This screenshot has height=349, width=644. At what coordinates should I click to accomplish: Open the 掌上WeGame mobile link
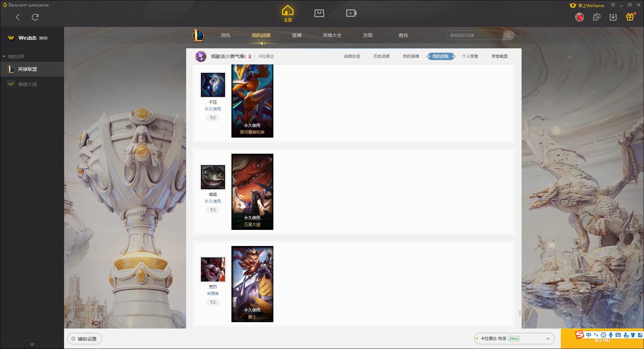[587, 5]
